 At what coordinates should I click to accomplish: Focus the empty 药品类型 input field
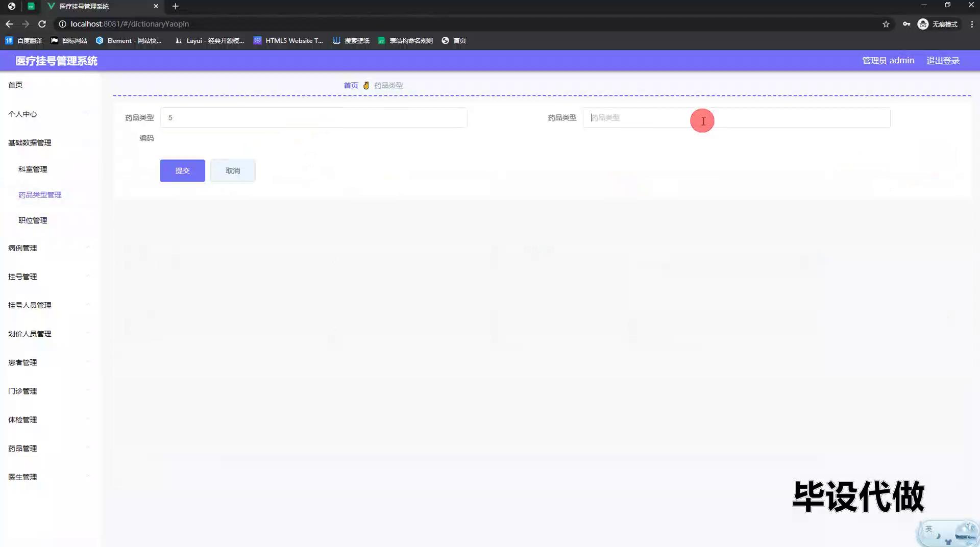[736, 118]
